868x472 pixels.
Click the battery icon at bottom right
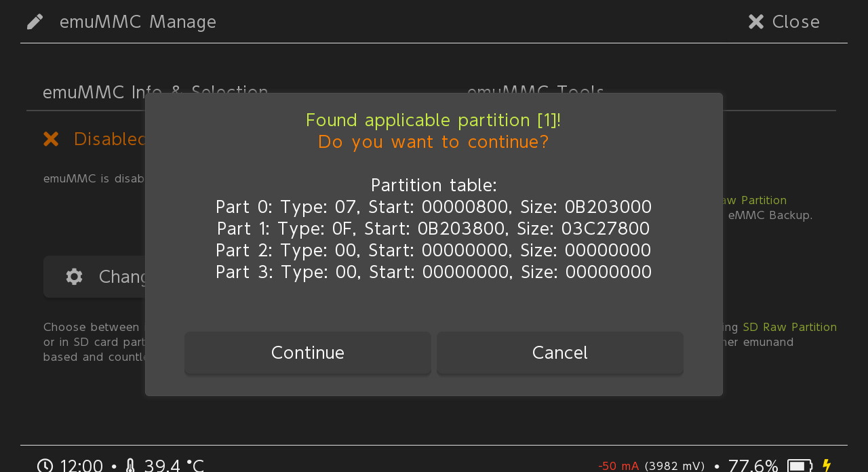[x=800, y=465]
